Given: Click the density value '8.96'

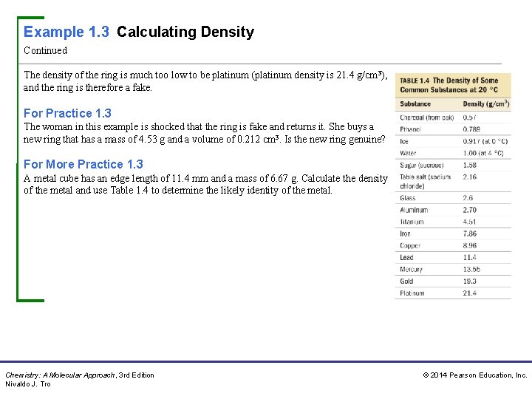Looking at the screenshot, I should (x=470, y=245).
